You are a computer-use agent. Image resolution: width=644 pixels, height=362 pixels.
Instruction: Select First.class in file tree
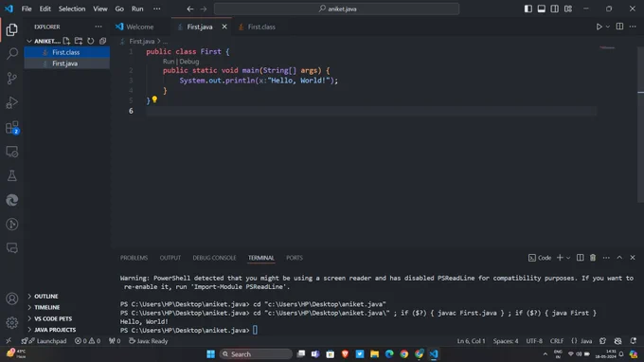coord(67,52)
